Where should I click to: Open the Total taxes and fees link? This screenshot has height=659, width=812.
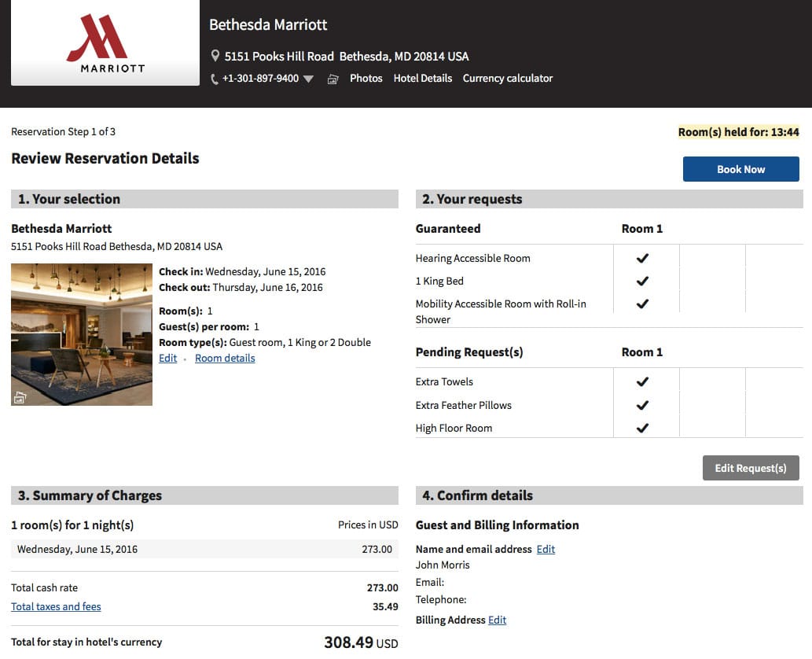point(55,606)
